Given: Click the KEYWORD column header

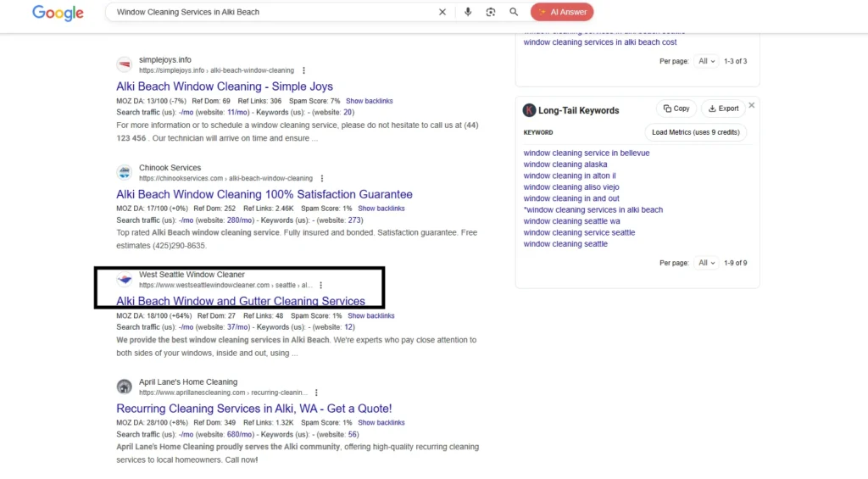Looking at the screenshot, I should pyautogui.click(x=538, y=133).
